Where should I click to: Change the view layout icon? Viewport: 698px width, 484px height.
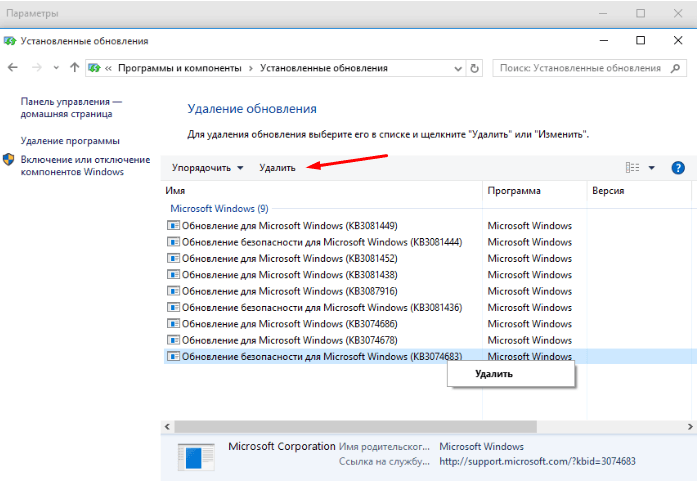pyautogui.click(x=633, y=168)
